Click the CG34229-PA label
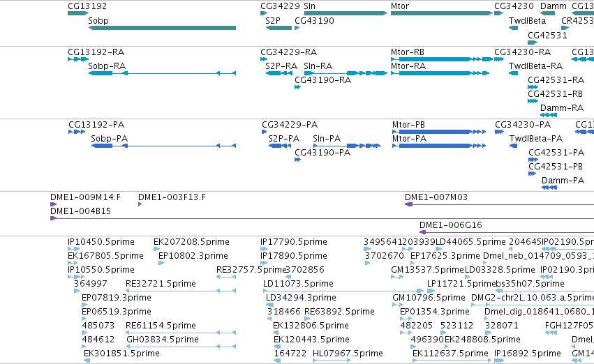Viewport: 594px width, 364px height. pos(290,125)
